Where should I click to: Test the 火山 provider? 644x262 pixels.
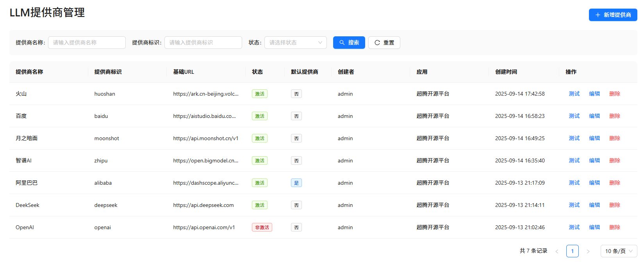pyautogui.click(x=574, y=94)
